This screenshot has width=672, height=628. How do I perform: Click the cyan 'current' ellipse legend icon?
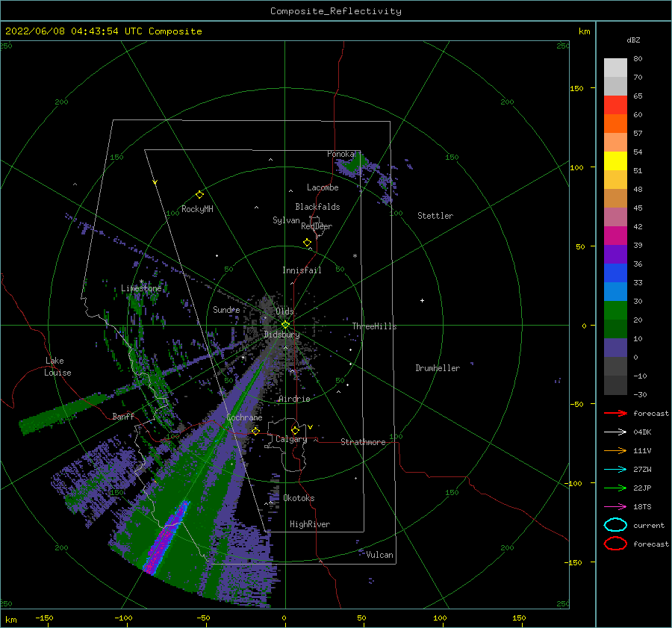(x=615, y=525)
